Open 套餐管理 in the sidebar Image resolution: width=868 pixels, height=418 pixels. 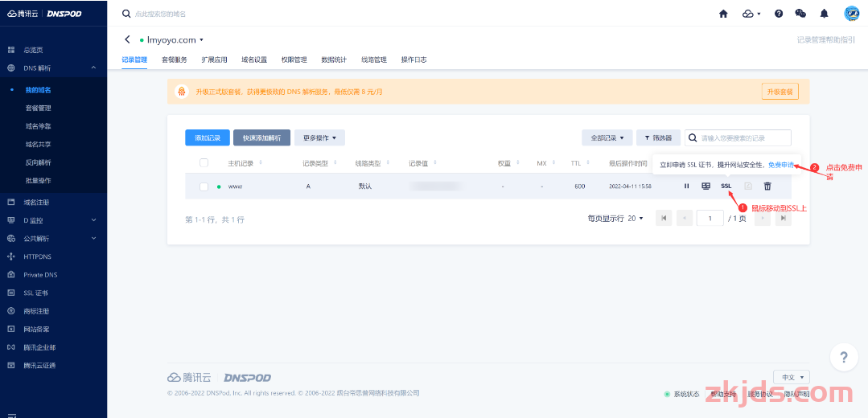click(38, 108)
